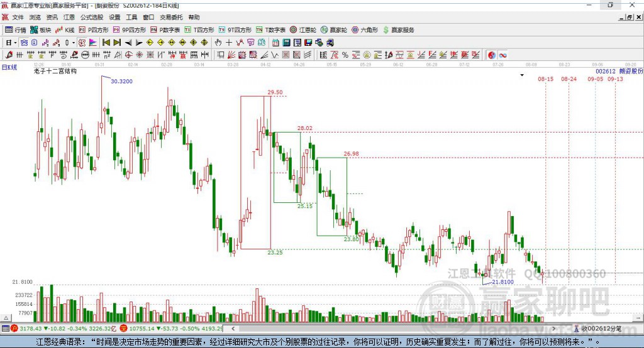The width and height of the screenshot is (644, 348).
Task: Click the 09-05 date marker
Action: pyautogui.click(x=595, y=79)
